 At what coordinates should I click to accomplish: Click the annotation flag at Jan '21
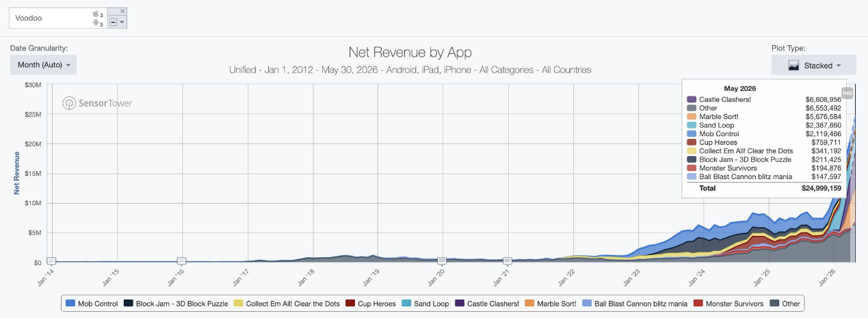[x=508, y=261]
